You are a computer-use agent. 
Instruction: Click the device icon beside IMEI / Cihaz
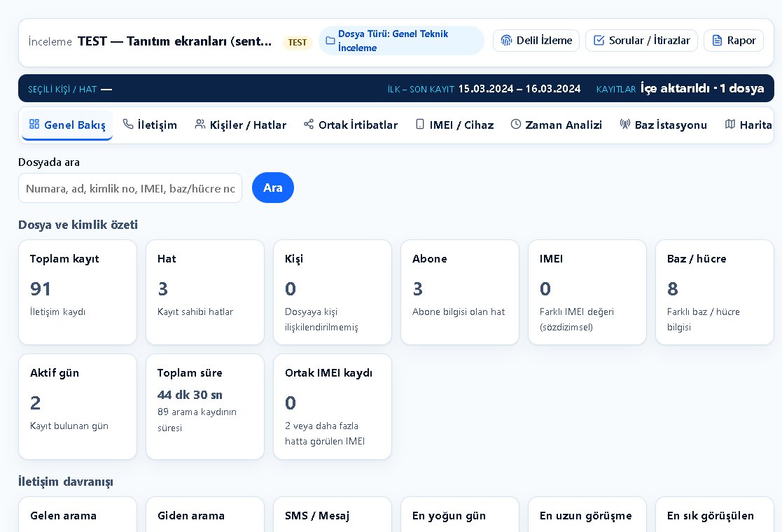pos(420,124)
